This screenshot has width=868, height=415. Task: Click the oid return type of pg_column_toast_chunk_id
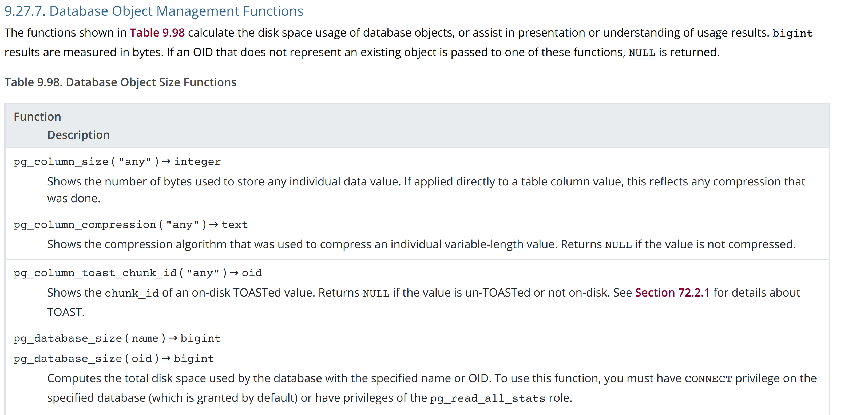point(251,273)
